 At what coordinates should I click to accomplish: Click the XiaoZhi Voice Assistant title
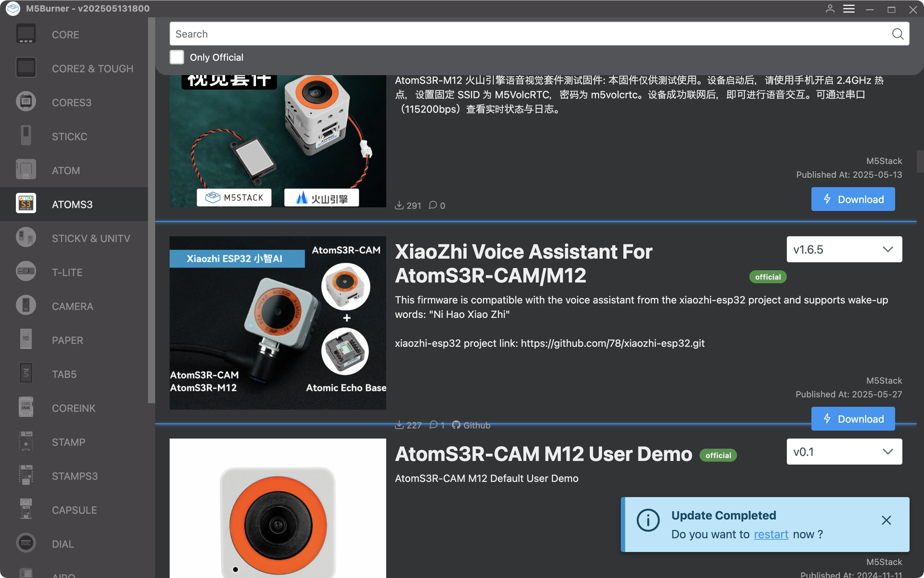[x=523, y=263]
